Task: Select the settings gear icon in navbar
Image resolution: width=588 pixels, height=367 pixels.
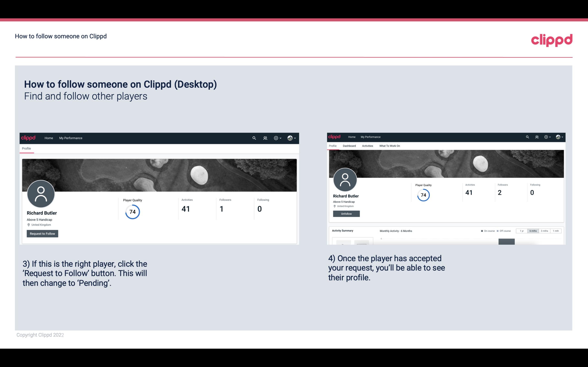Action: (276, 138)
